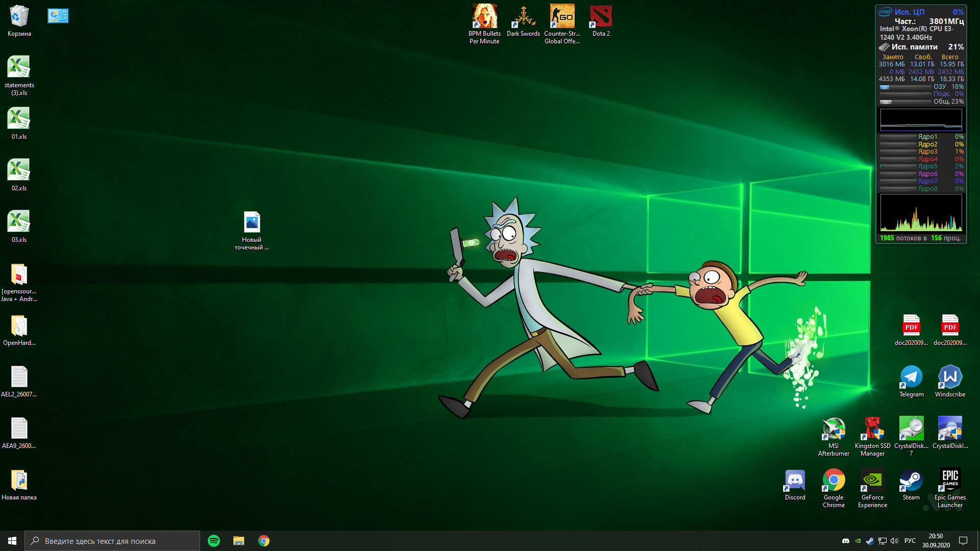Select the Новая папка folder
Viewport: 980px width, 551px height.
tap(19, 485)
